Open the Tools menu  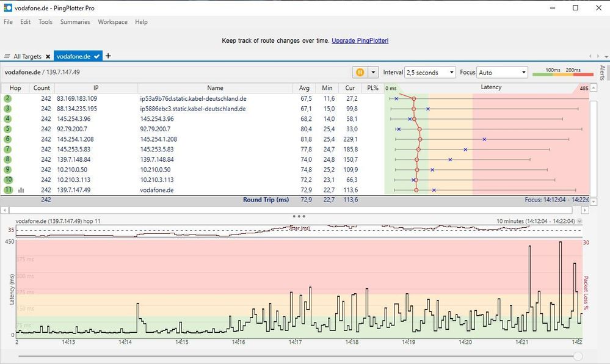(45, 22)
